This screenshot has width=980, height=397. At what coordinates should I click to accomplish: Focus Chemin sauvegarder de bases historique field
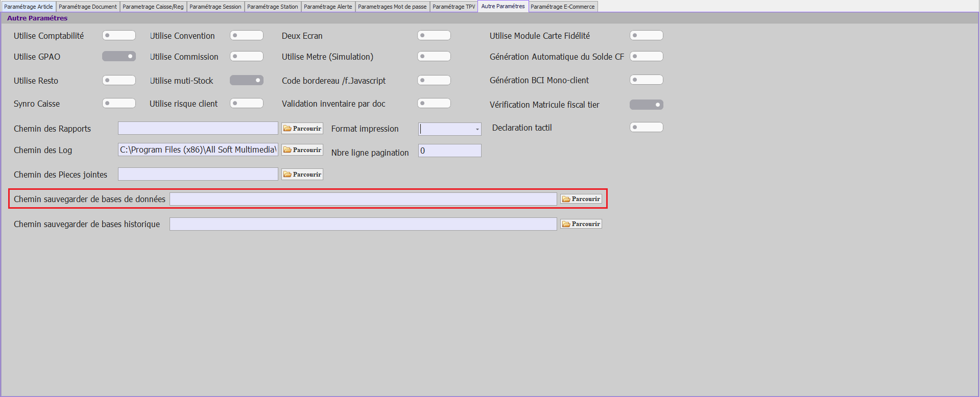(363, 224)
